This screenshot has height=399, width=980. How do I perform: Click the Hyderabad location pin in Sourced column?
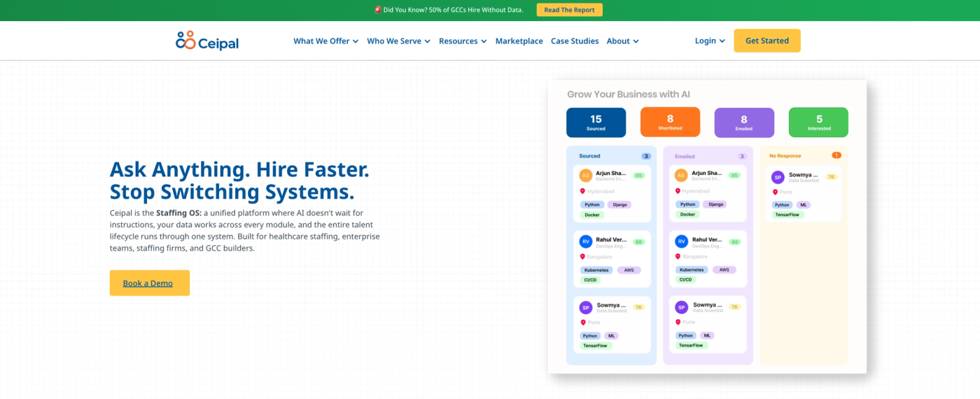click(582, 191)
